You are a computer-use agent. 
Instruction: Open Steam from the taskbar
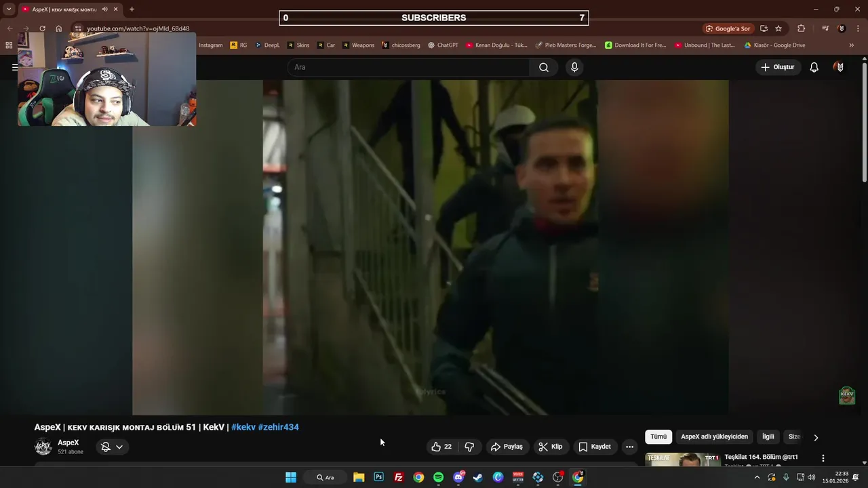pos(478,477)
